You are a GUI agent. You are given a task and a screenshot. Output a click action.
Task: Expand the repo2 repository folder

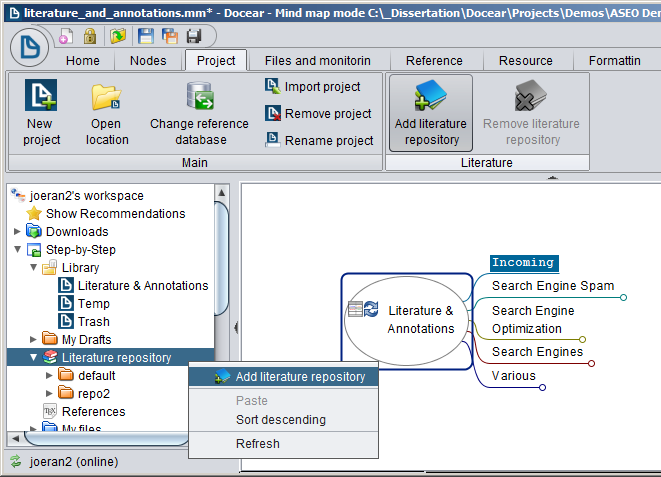tap(49, 393)
